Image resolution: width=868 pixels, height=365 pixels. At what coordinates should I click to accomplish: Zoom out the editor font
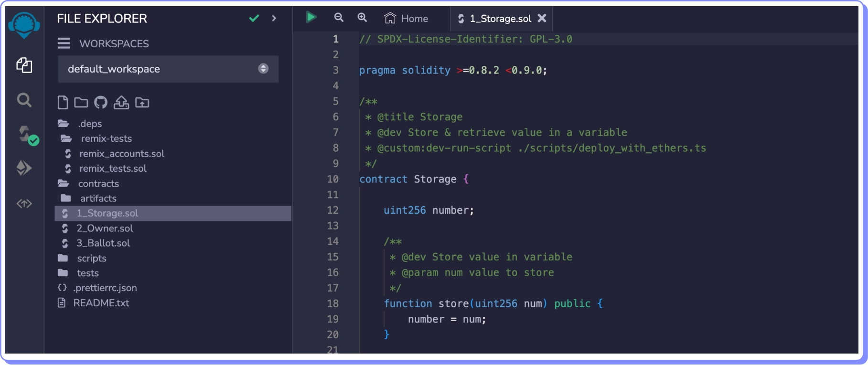(339, 18)
